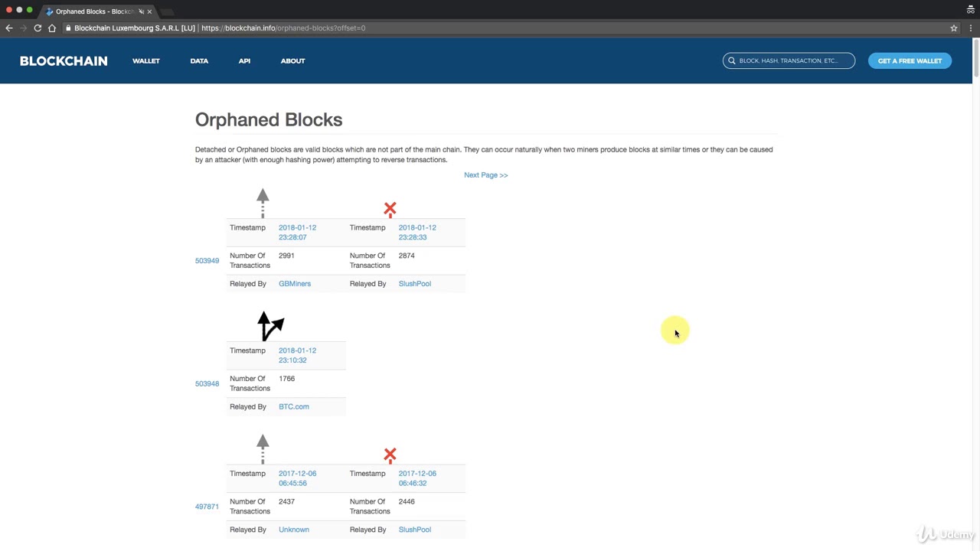Click the browser forward arrow
980x551 pixels.
(x=23, y=28)
